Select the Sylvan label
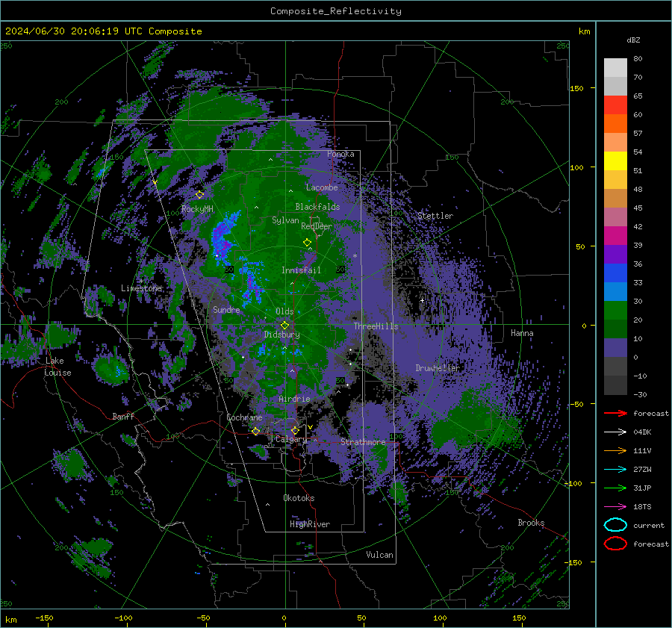672x628 pixels. 285,220
